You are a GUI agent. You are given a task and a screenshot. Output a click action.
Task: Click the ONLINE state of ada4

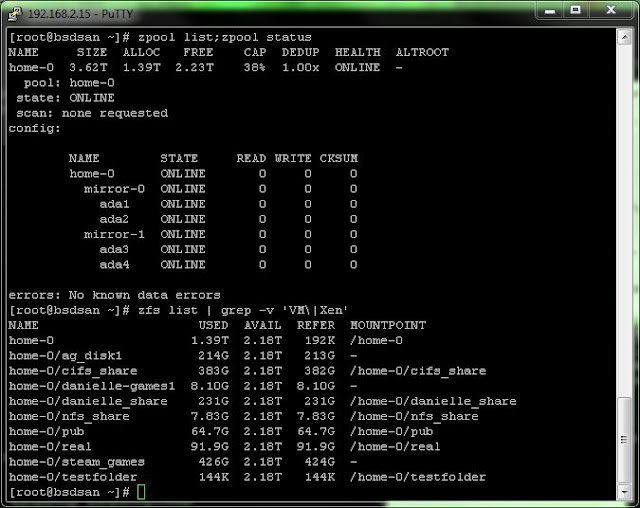pyautogui.click(x=183, y=265)
